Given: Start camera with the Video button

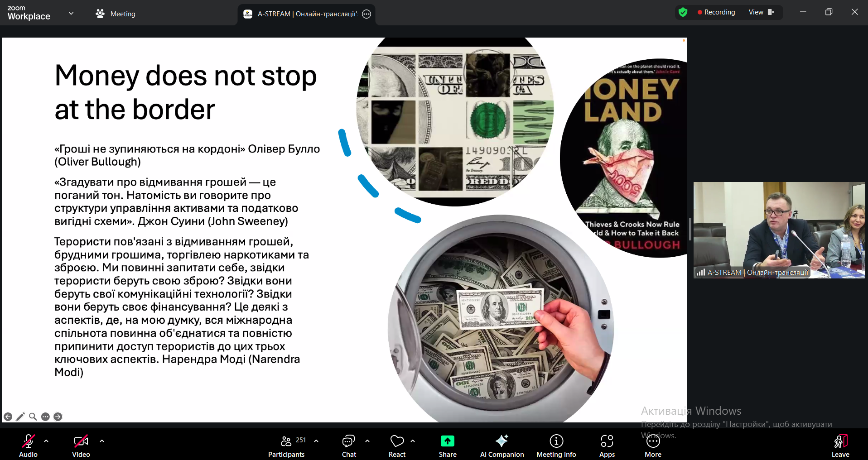Looking at the screenshot, I should [x=81, y=445].
